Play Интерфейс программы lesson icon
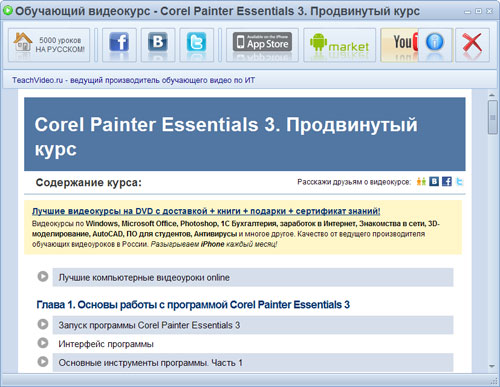The image size is (500, 387). point(43,343)
